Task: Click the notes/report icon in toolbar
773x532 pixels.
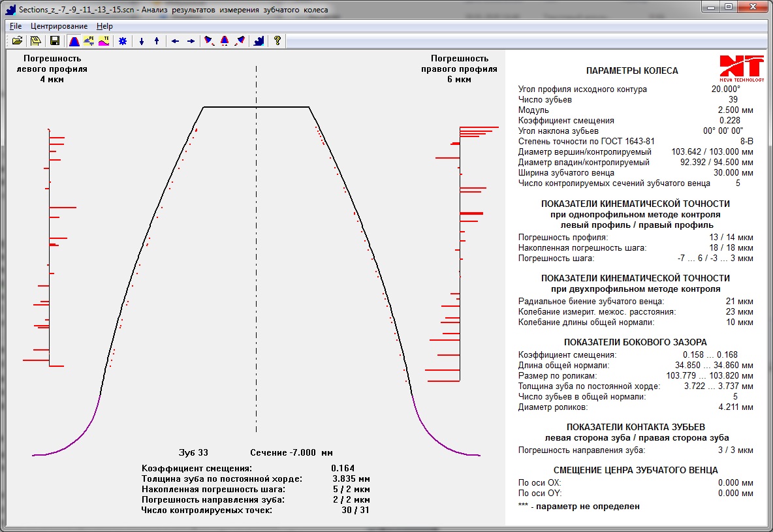Action: 36,41
